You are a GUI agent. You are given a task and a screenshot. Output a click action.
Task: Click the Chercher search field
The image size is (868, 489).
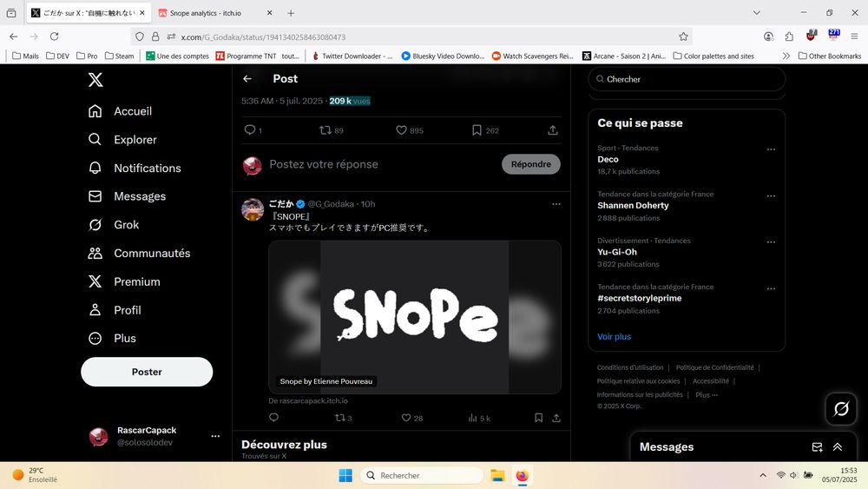click(687, 79)
